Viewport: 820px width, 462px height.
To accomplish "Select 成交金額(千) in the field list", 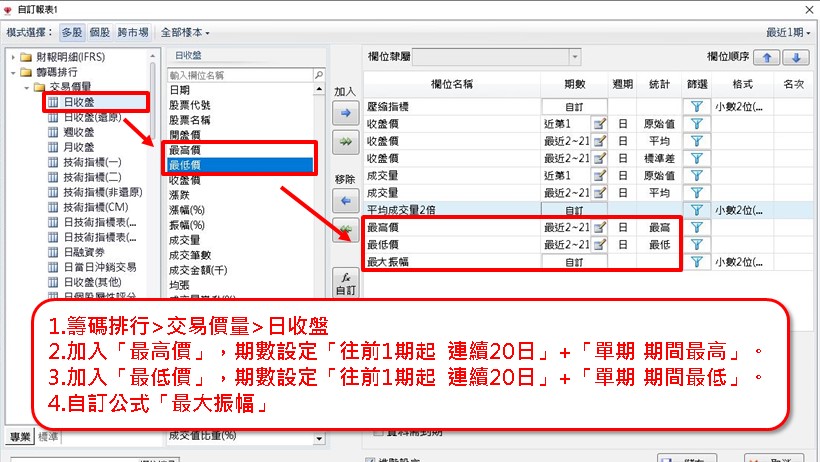I will point(198,271).
